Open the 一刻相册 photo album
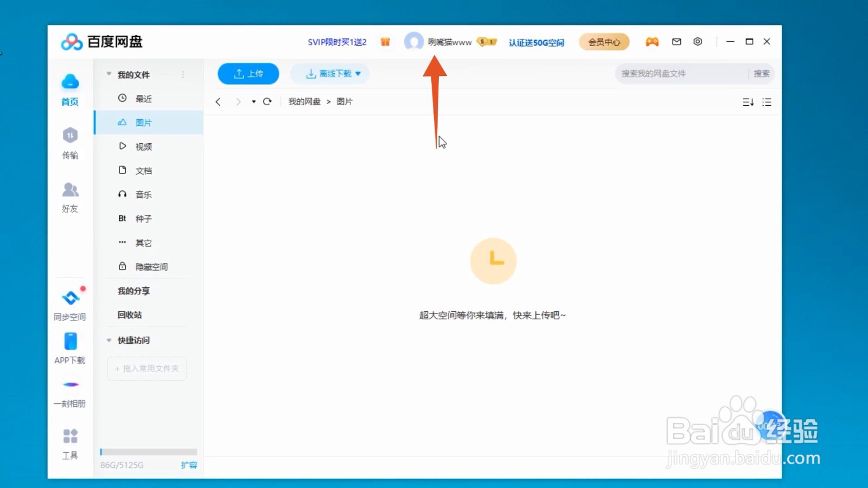The height and width of the screenshot is (488, 868). point(69,391)
